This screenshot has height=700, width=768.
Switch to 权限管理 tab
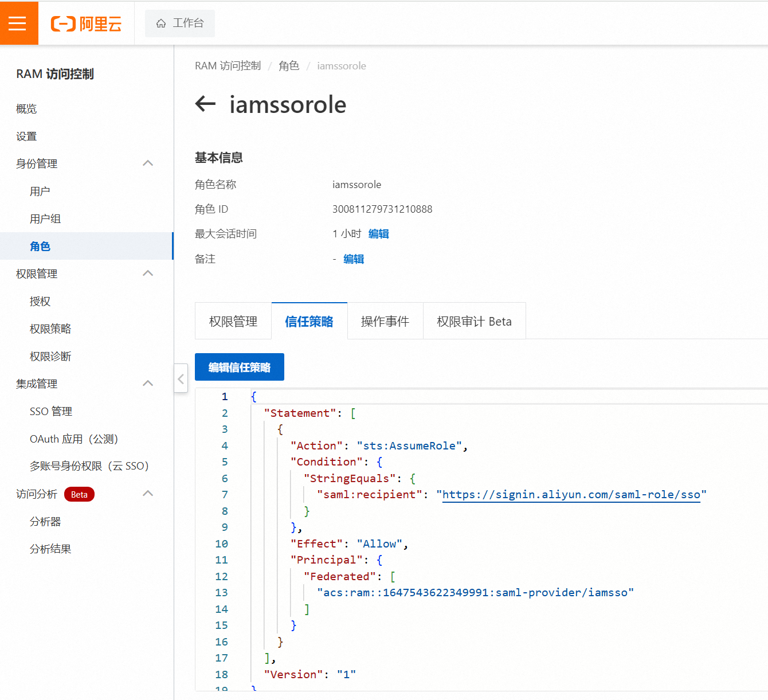[233, 321]
